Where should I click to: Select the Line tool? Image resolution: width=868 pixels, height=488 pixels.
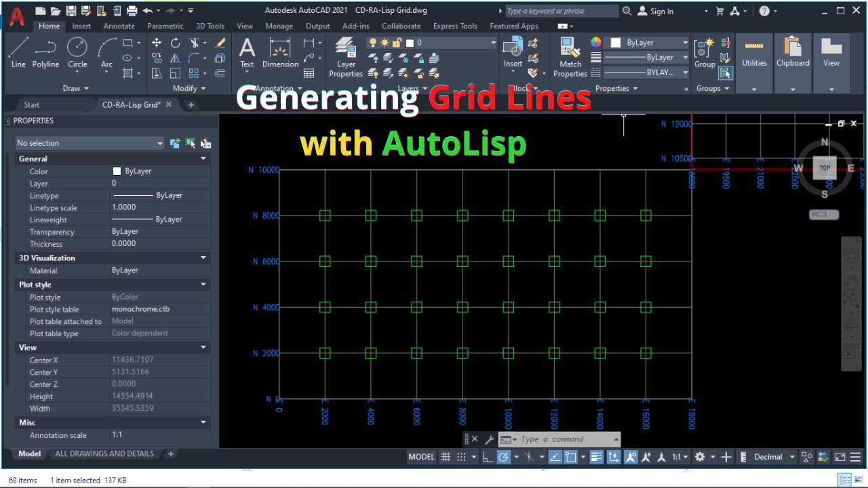18,53
